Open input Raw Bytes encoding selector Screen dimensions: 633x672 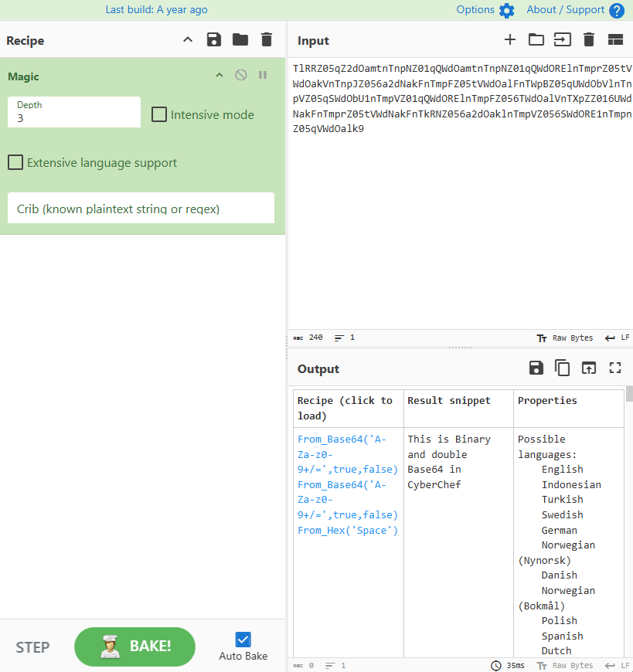[565, 338]
